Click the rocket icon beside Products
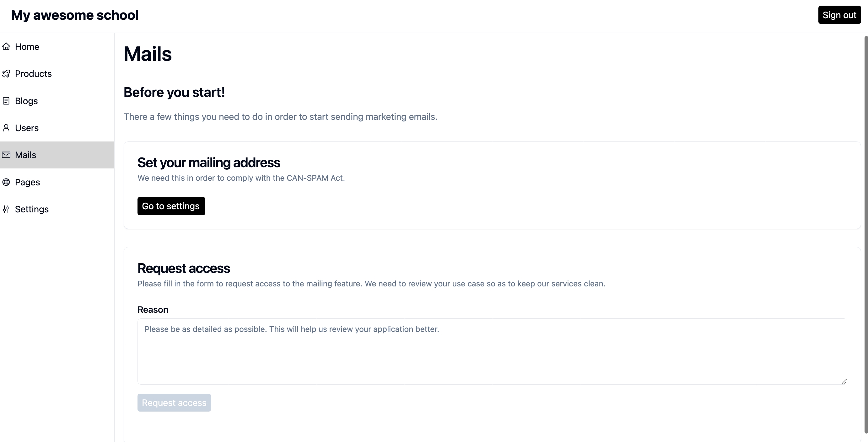868x442 pixels. pos(6,73)
